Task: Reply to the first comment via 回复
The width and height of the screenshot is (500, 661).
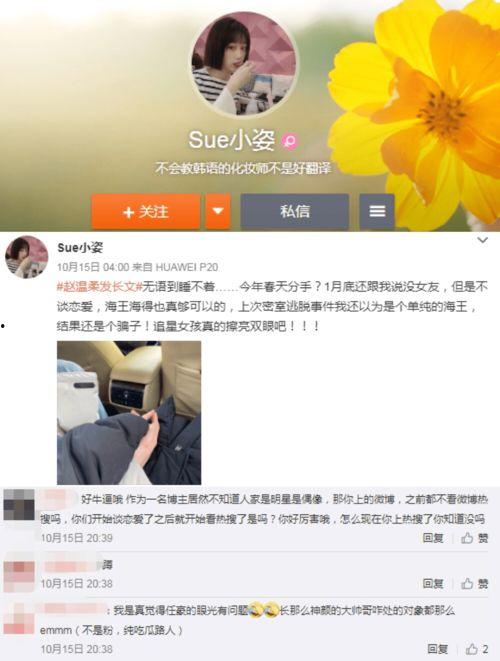Action: point(433,538)
